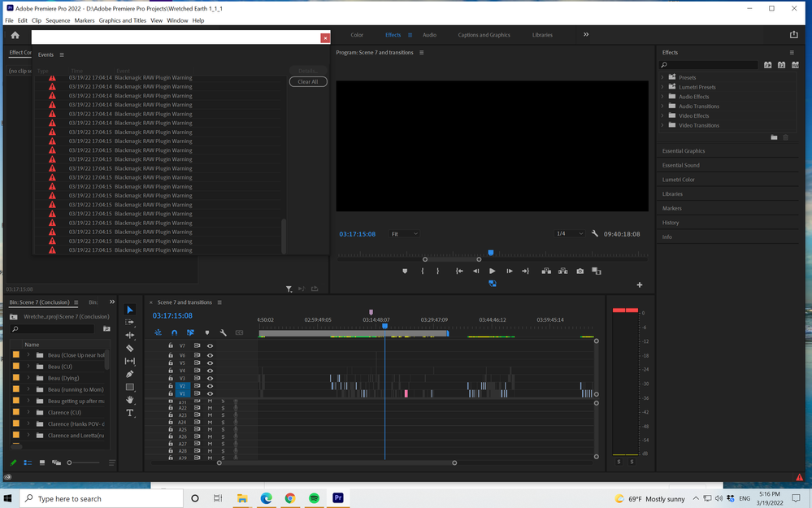
Task: Open the Lumetri Color panel
Action: (x=679, y=179)
